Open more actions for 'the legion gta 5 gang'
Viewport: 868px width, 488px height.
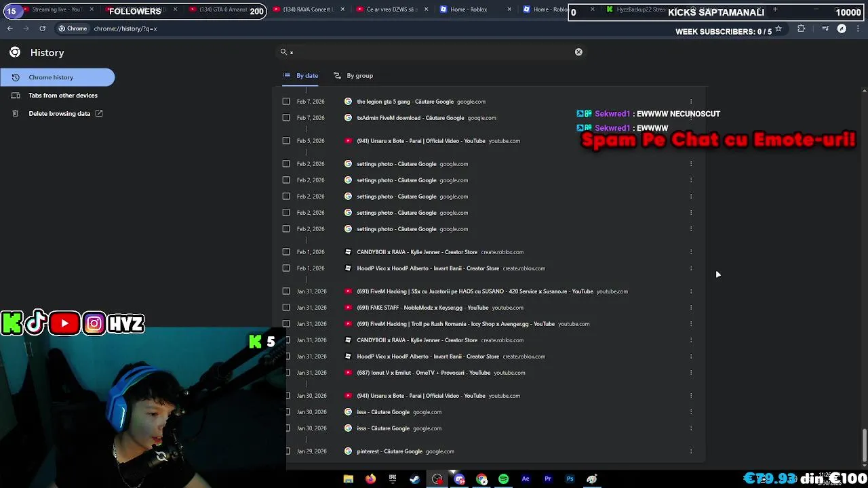[690, 102]
